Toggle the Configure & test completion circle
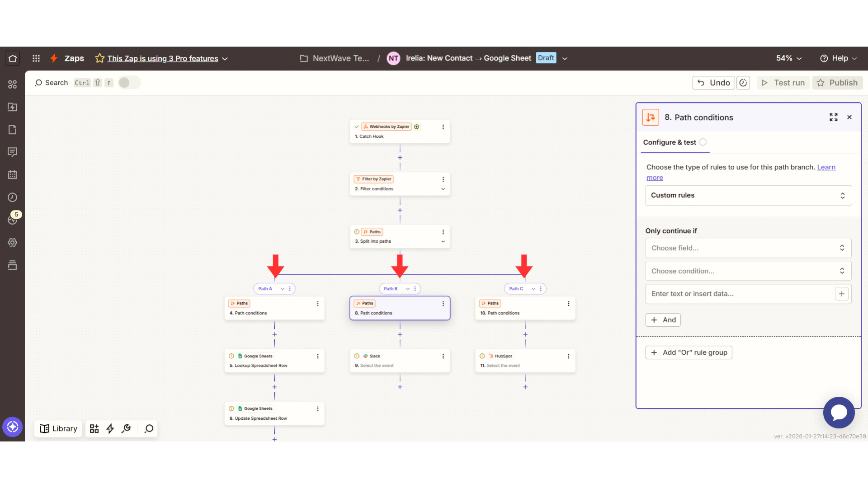This screenshot has height=488, width=868. (703, 141)
